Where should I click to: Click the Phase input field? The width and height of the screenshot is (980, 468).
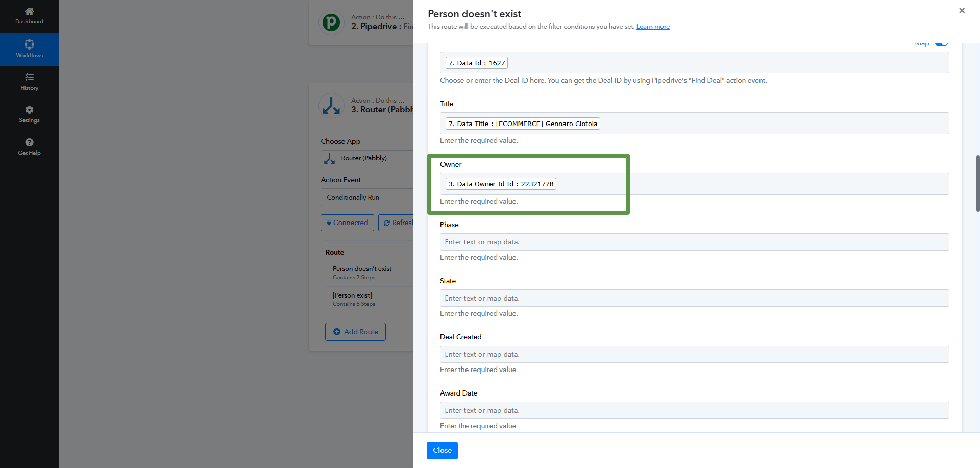694,242
